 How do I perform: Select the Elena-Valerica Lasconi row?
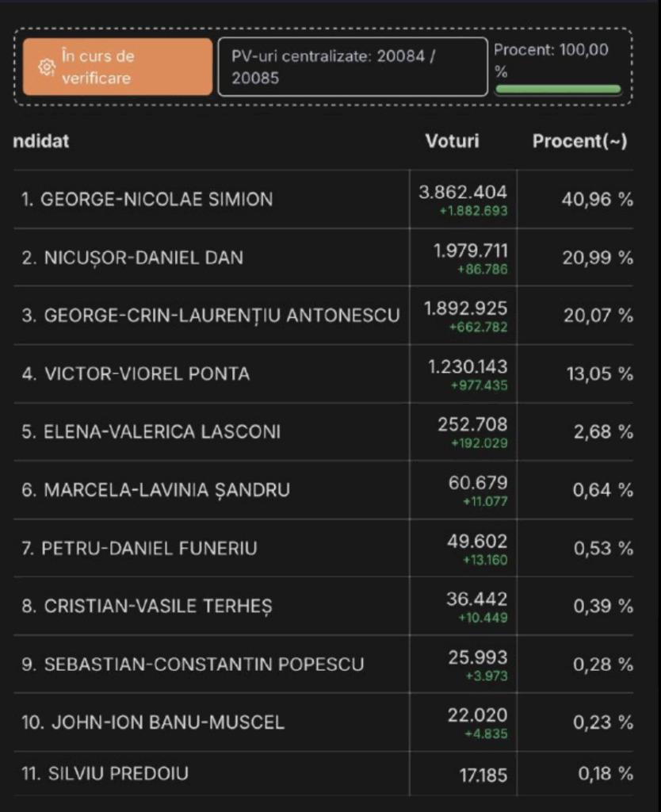151,432
